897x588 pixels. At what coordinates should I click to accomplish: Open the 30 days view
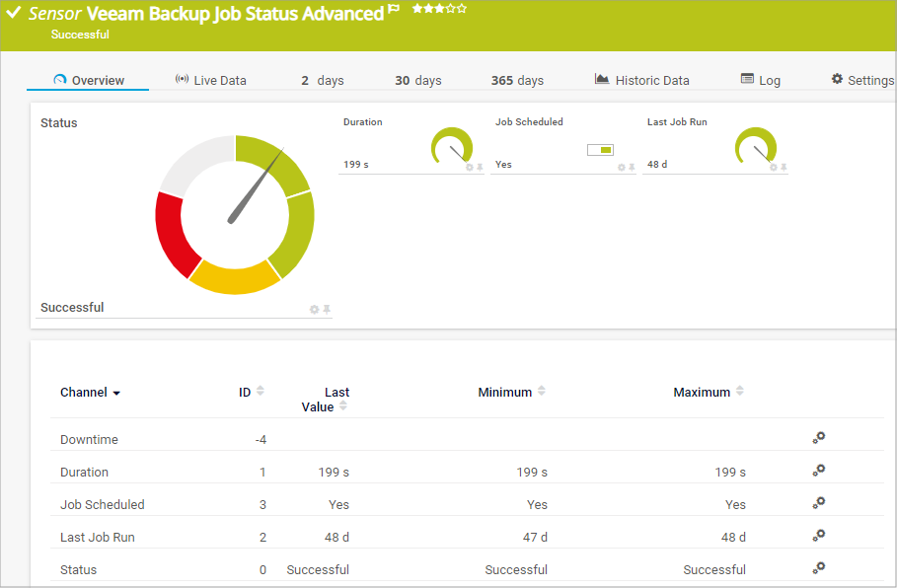[418, 80]
